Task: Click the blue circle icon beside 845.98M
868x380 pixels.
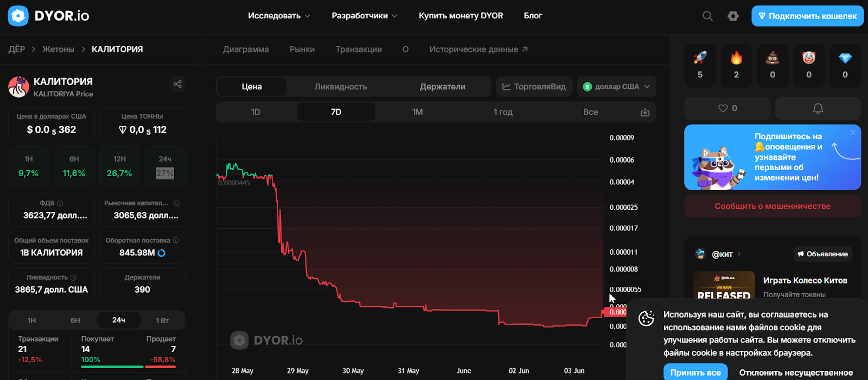Action: click(x=161, y=253)
